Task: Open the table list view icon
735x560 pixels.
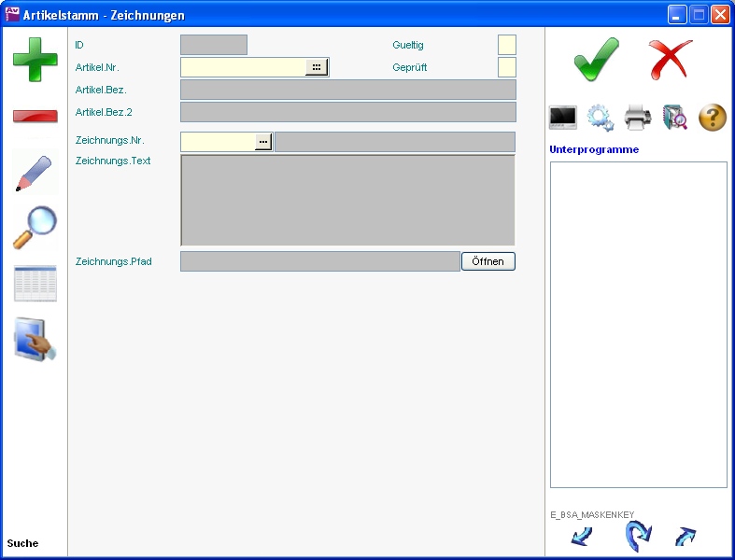Action: (35, 284)
